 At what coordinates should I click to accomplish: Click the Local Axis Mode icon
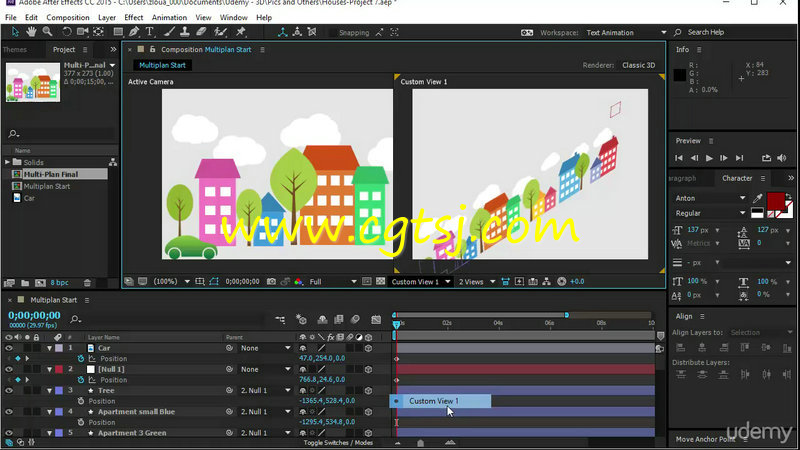coord(282,32)
